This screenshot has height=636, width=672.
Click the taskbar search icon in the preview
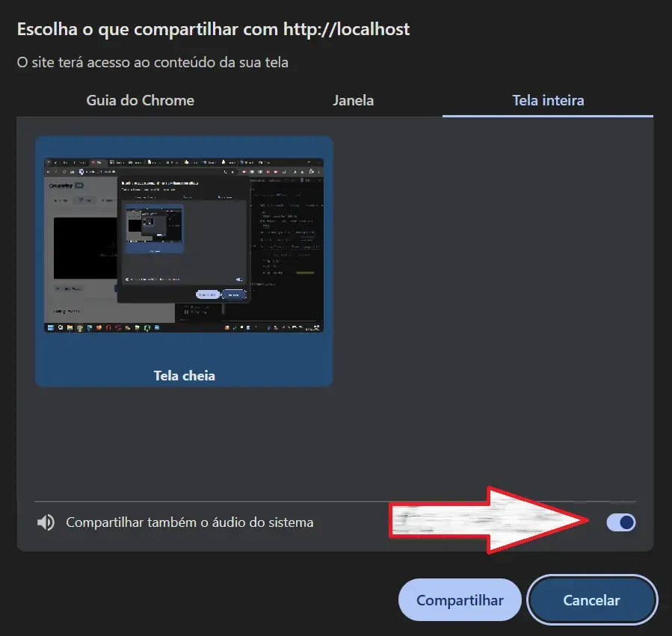pos(59,327)
